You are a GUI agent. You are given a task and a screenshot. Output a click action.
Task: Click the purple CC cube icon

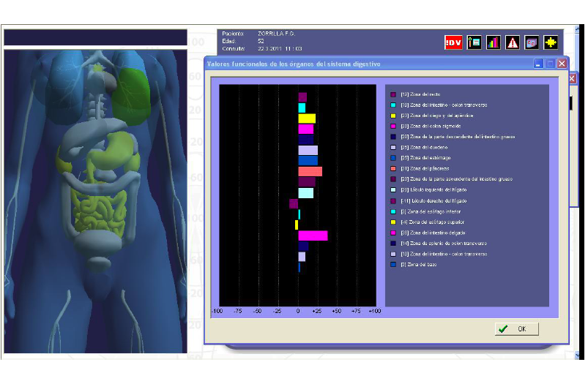532,42
